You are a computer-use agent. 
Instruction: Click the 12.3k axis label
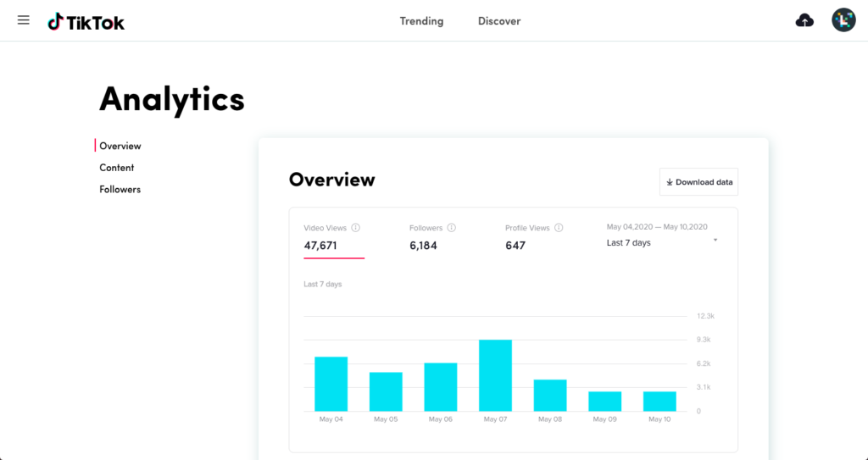(x=706, y=316)
